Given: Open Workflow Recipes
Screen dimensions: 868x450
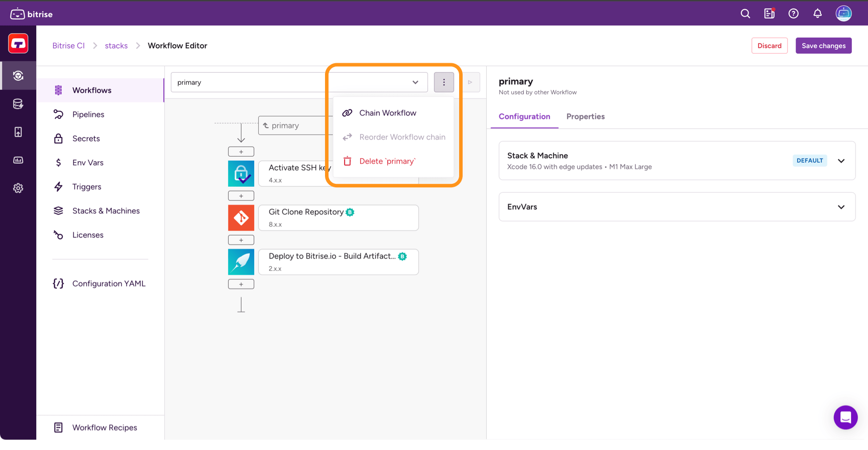Looking at the screenshot, I should 100,427.
